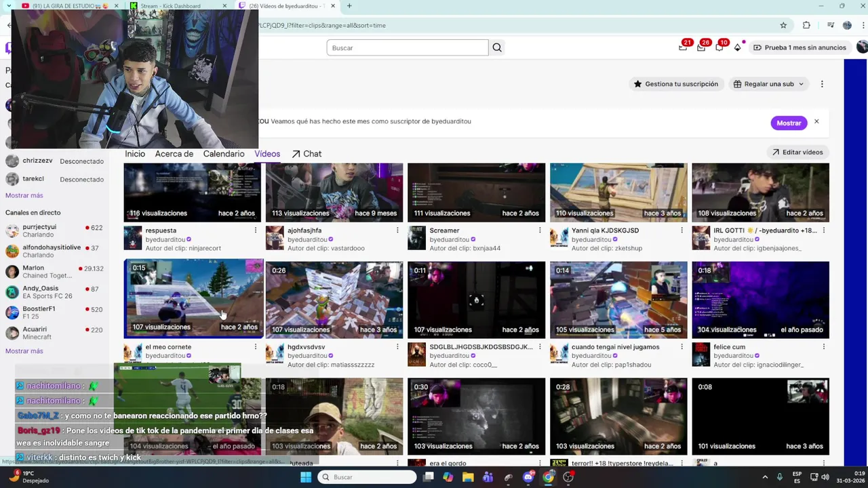Play cuando tengai nivel jugamos thumbnail

(618, 300)
